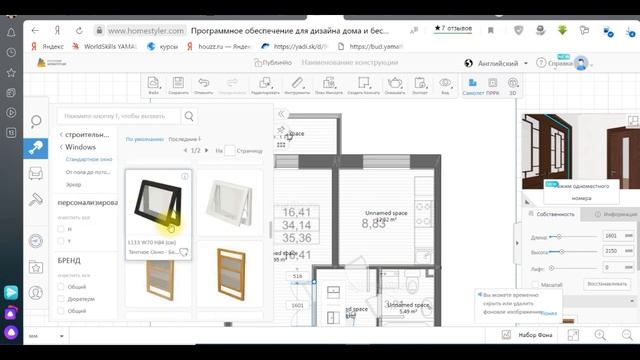The height and width of the screenshot is (360, 640).
Task: Adjust the Lift slider handle
Action: (551, 268)
